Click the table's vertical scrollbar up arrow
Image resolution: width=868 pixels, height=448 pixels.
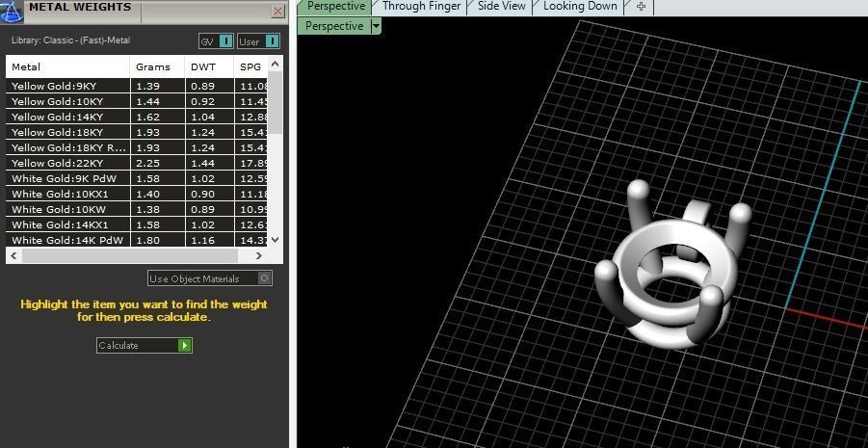click(x=276, y=65)
